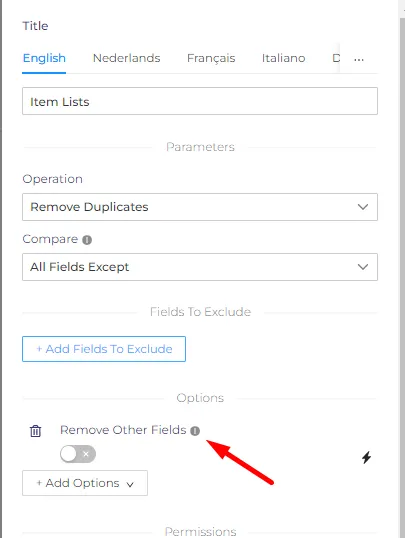Click the Add Fields To Exclude button
Screen dimensions: 405x538
coord(104,349)
